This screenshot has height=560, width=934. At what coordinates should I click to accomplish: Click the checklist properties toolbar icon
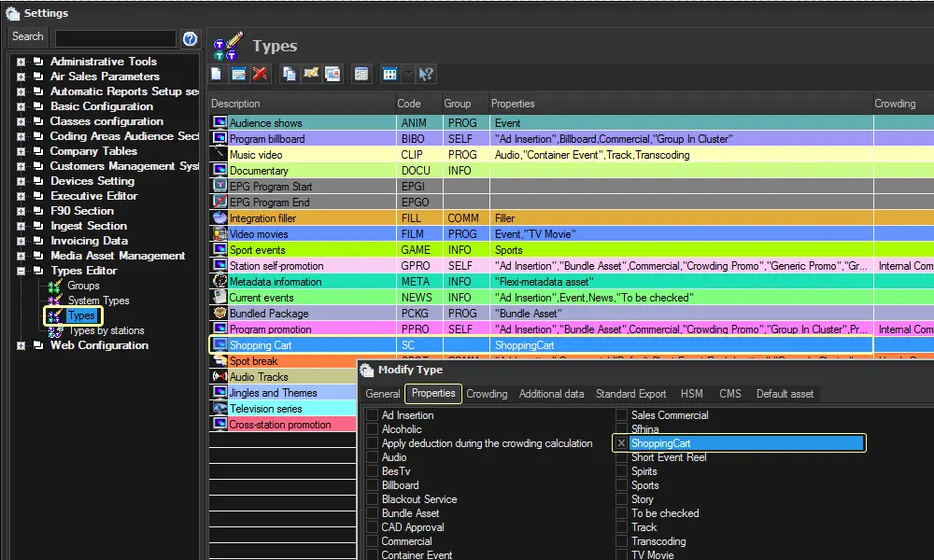pyautogui.click(x=361, y=74)
